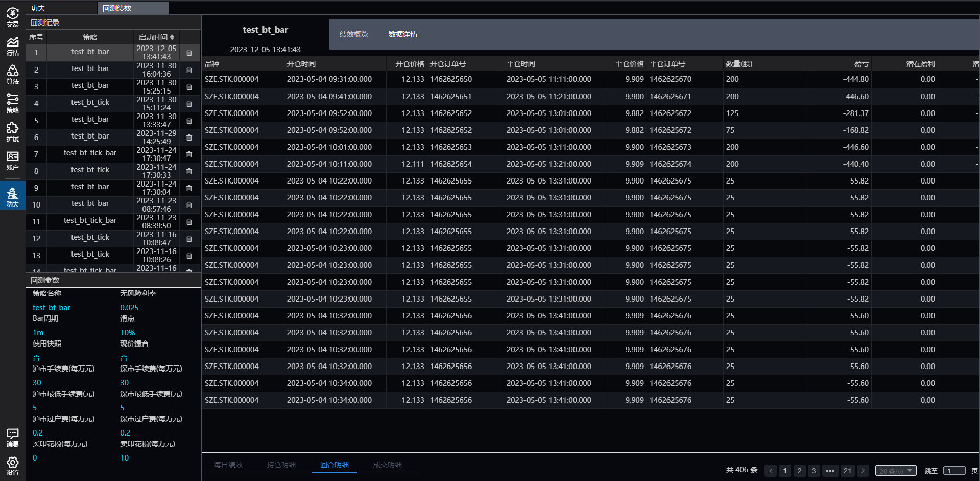980x481 pixels.
Task: Sort records by 启动时间 column arrow
Action: (172, 37)
